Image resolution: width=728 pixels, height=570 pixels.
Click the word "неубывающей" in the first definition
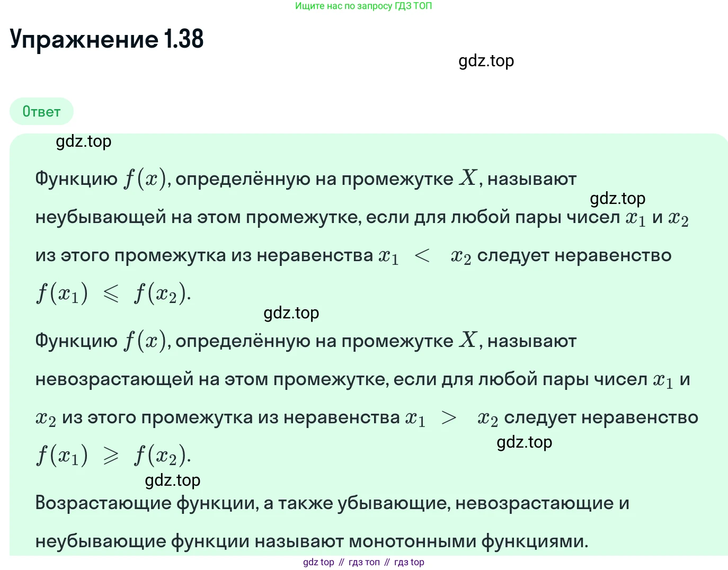[x=101, y=218]
